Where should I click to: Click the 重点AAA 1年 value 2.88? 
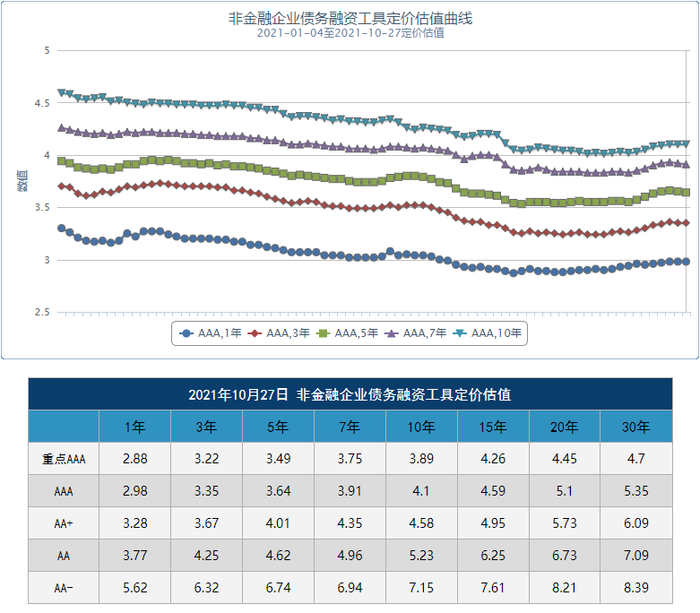134,459
